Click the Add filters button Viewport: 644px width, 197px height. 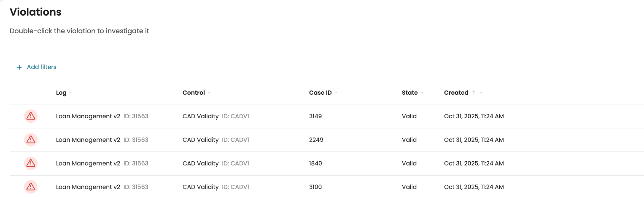pos(41,67)
